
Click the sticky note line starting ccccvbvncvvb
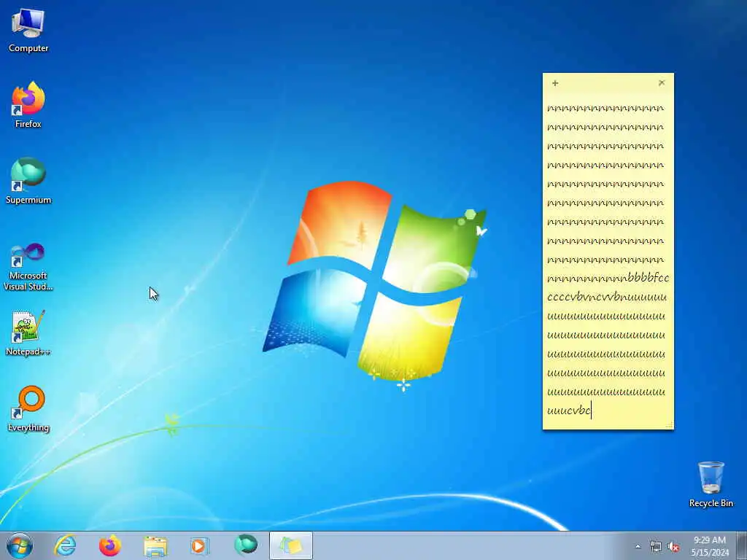(607, 297)
